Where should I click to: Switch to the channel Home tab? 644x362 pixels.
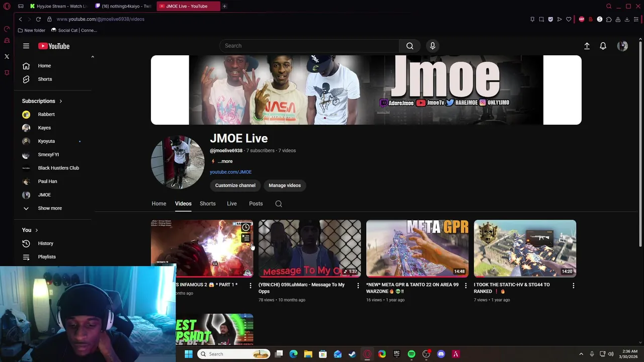(159, 204)
